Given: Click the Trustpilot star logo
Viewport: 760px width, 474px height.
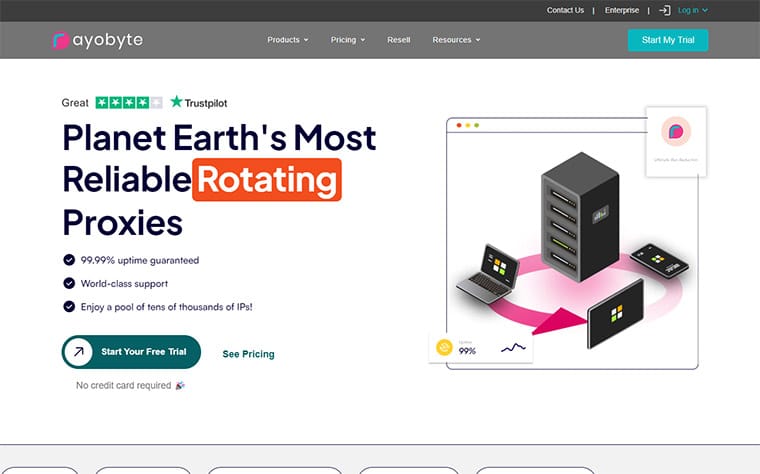Looking at the screenshot, I should click(178, 102).
